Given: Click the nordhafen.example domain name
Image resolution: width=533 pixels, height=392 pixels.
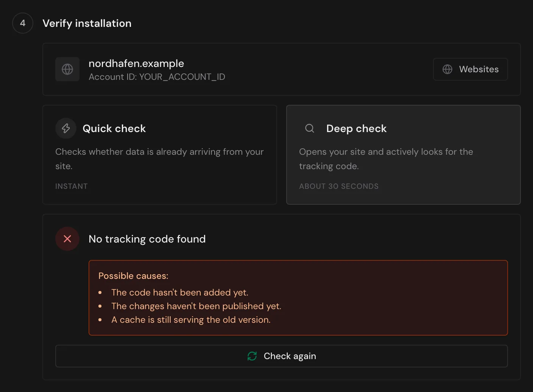Looking at the screenshot, I should 136,64.
